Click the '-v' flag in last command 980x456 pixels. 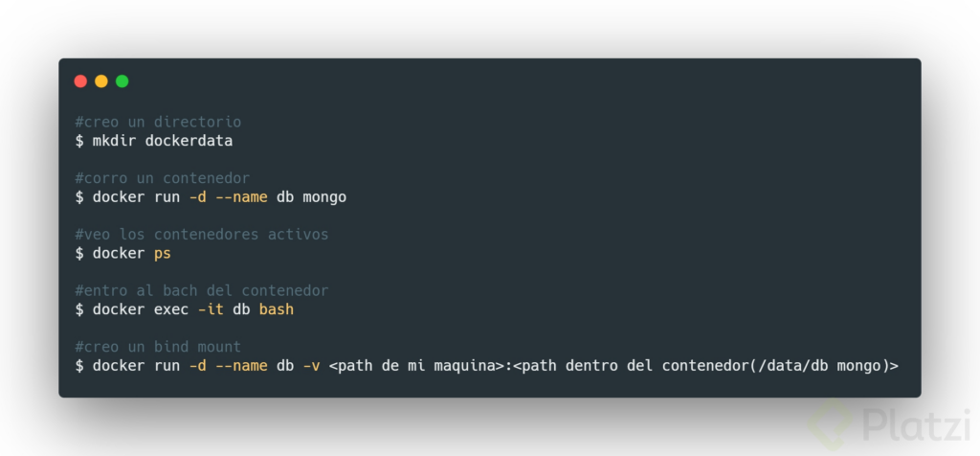311,366
